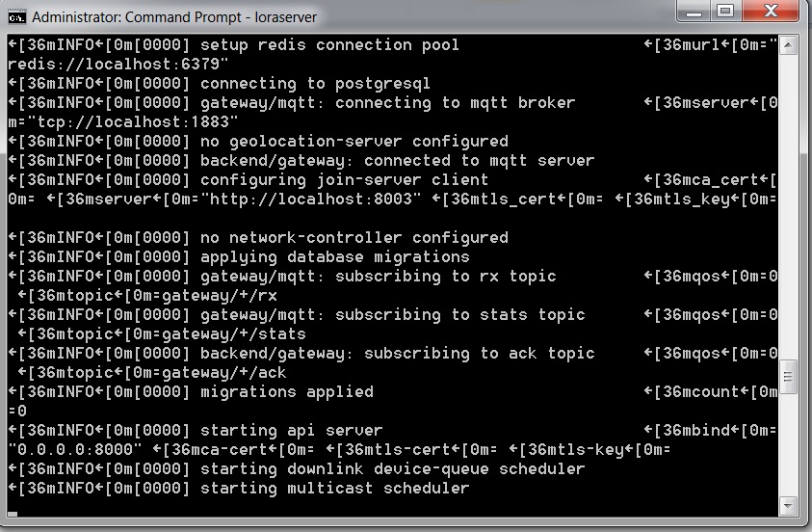Maximize the Command Prompt window

click(726, 12)
